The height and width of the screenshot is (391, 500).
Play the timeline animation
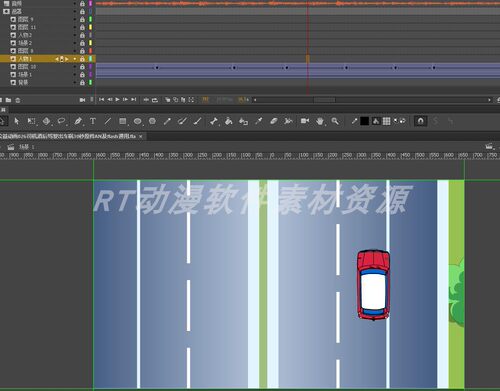117,100
